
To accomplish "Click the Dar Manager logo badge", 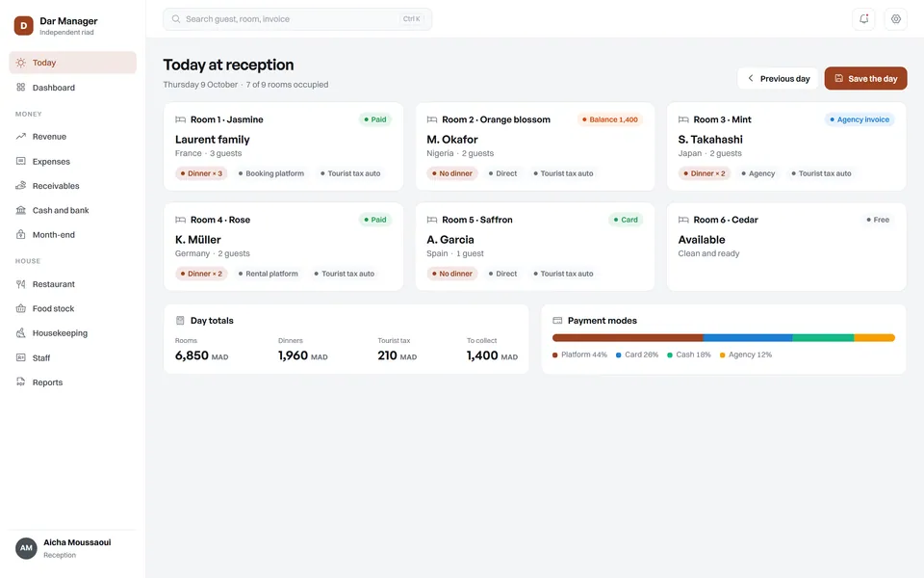I will [x=23, y=25].
